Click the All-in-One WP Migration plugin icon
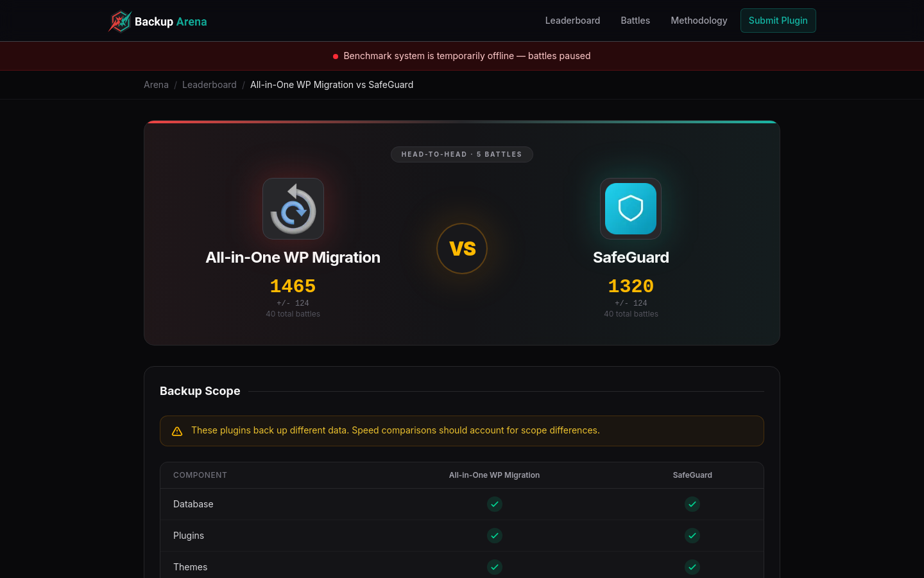The height and width of the screenshot is (578, 924). coord(293,209)
